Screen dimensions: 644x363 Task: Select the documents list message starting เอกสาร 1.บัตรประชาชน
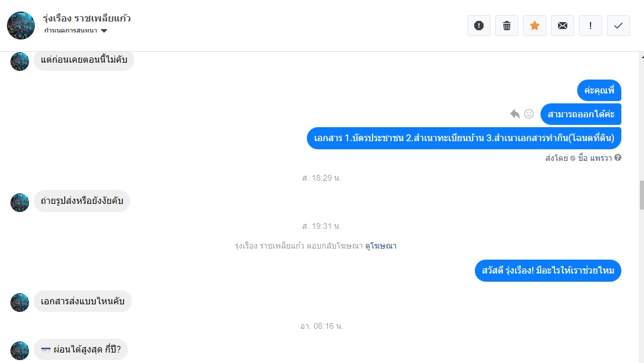(x=464, y=138)
